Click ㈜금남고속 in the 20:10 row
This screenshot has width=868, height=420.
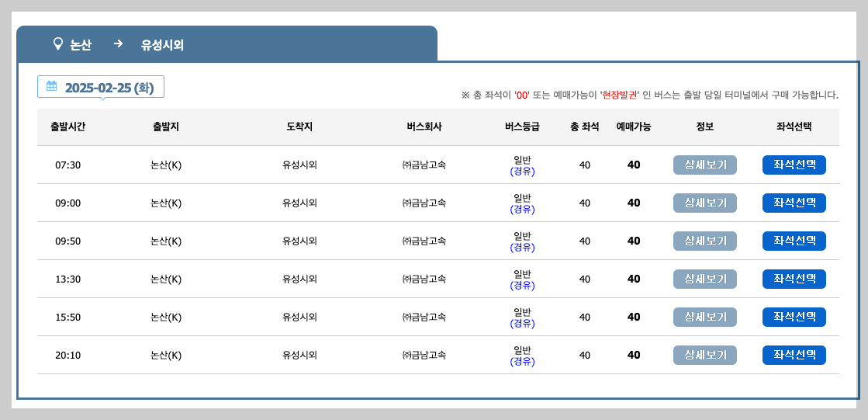pyautogui.click(x=424, y=355)
